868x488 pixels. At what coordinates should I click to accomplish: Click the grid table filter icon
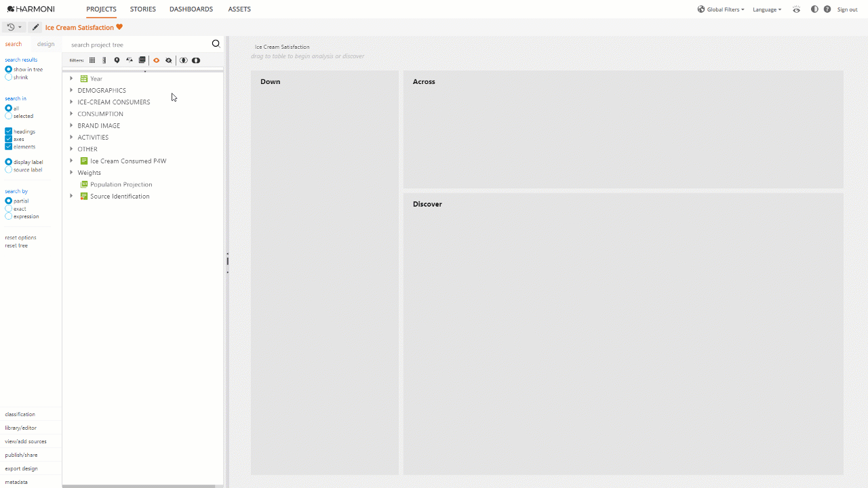click(92, 60)
